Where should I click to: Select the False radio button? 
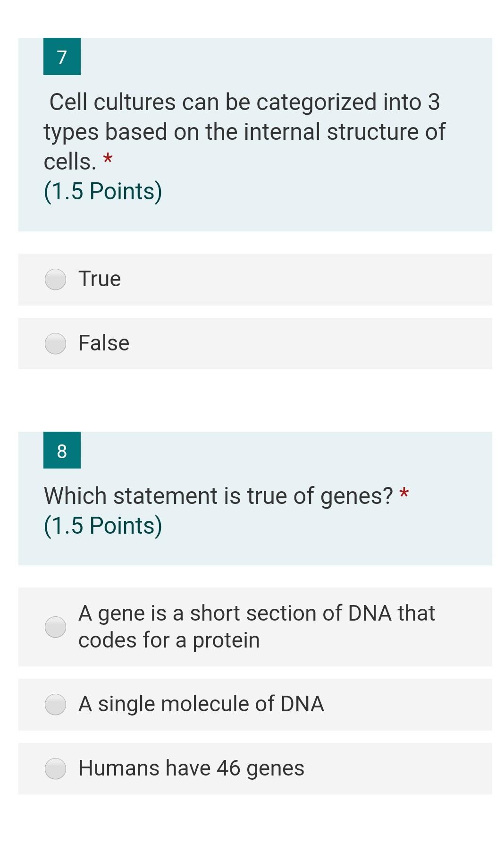55,343
